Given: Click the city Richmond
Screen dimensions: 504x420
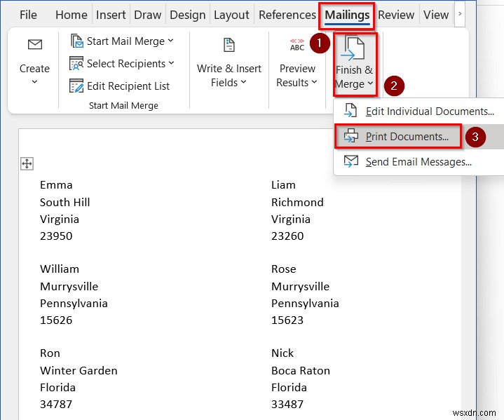Looking at the screenshot, I should pyautogui.click(x=297, y=202).
